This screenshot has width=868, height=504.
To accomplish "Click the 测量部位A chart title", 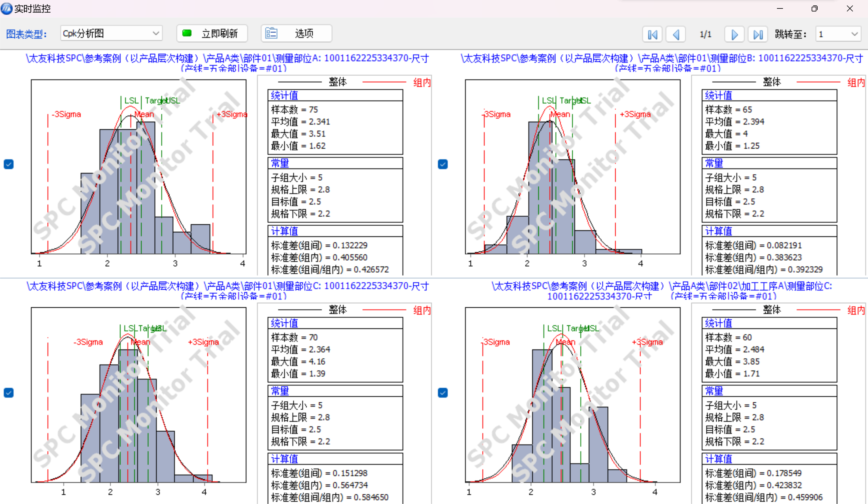I will pos(227,59).
